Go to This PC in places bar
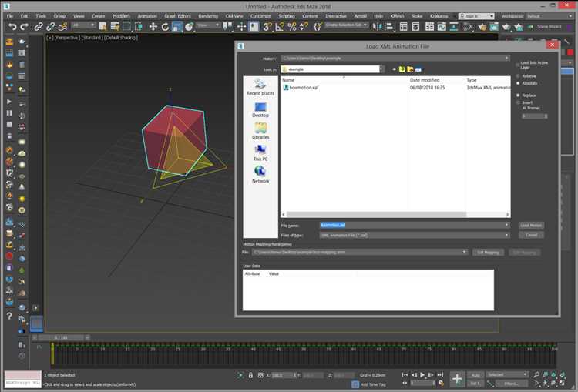Viewport: 578px width, 392px height. point(260,153)
